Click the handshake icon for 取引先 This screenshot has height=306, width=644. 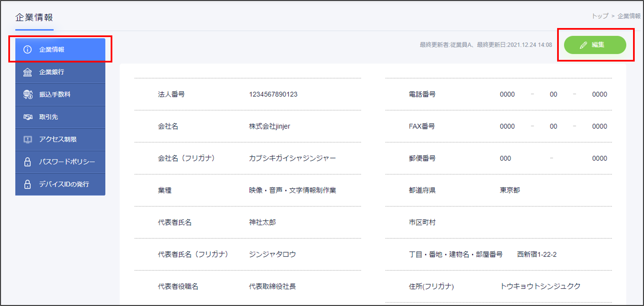point(28,117)
